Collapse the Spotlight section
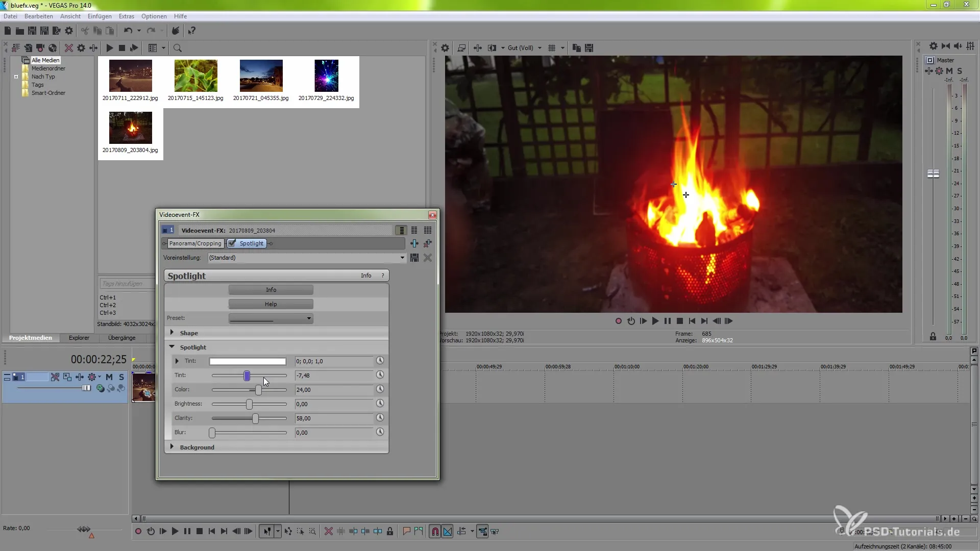The height and width of the screenshot is (551, 980). click(x=172, y=347)
